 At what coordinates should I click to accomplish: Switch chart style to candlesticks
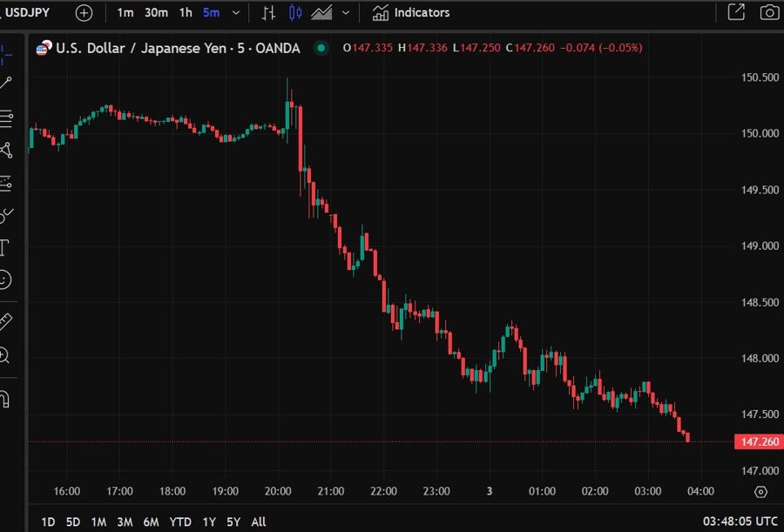pos(295,13)
